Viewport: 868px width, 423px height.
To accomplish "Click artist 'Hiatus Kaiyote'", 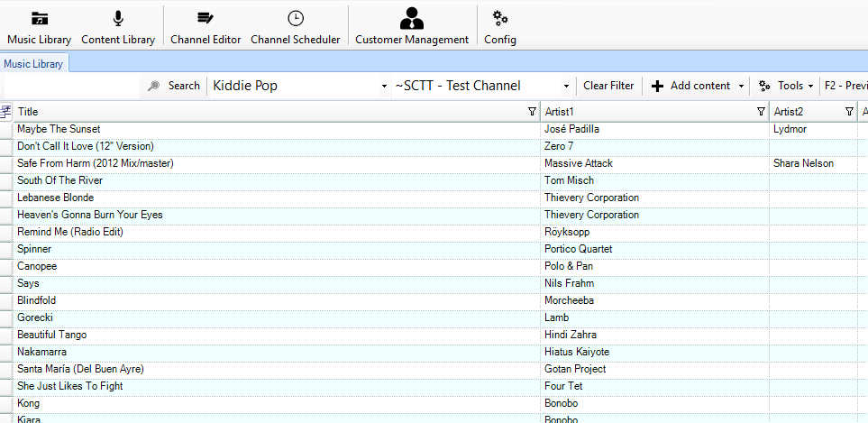I will pyautogui.click(x=577, y=352).
